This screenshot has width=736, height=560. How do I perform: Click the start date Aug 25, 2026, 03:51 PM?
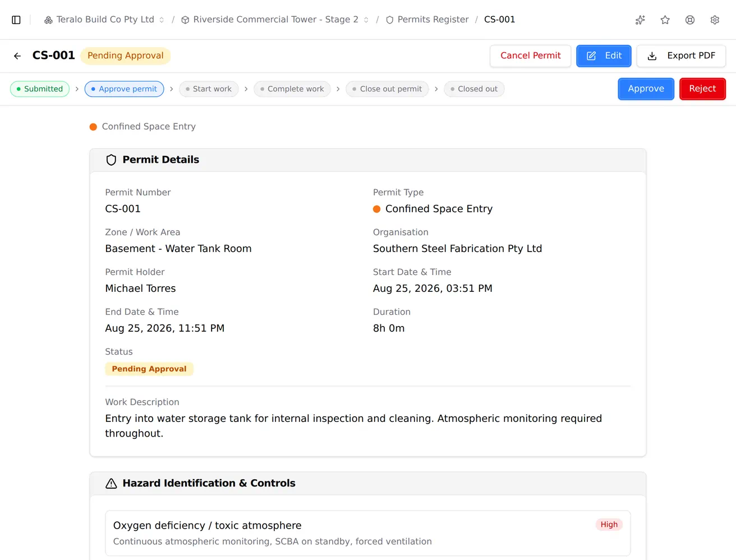433,288
